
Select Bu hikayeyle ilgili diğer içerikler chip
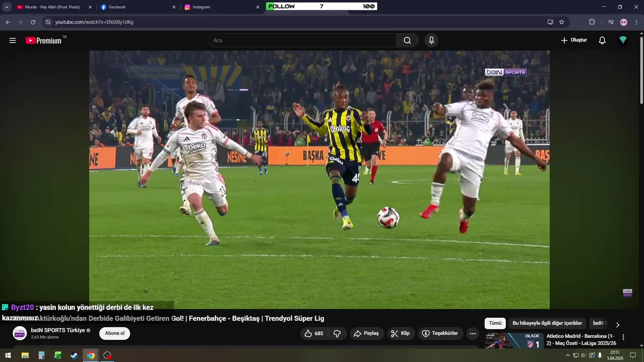(x=547, y=323)
